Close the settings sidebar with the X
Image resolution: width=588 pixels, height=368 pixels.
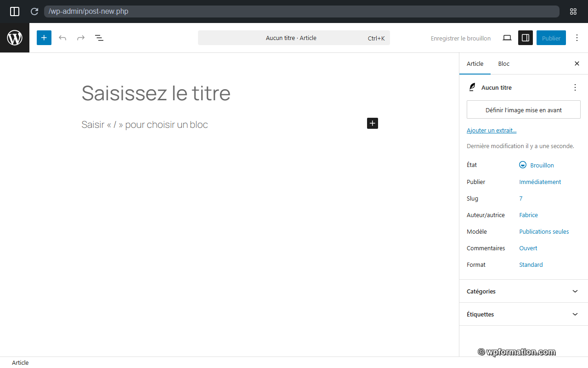[x=577, y=63]
